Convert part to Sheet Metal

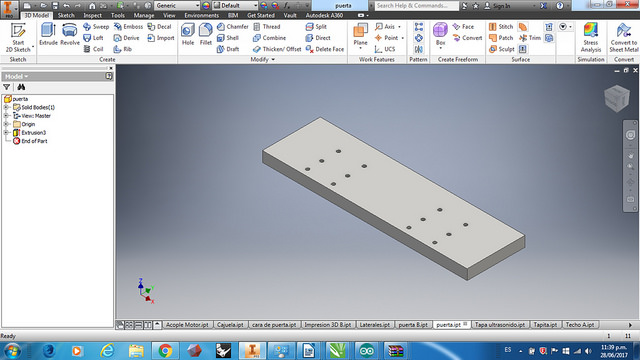[x=624, y=38]
